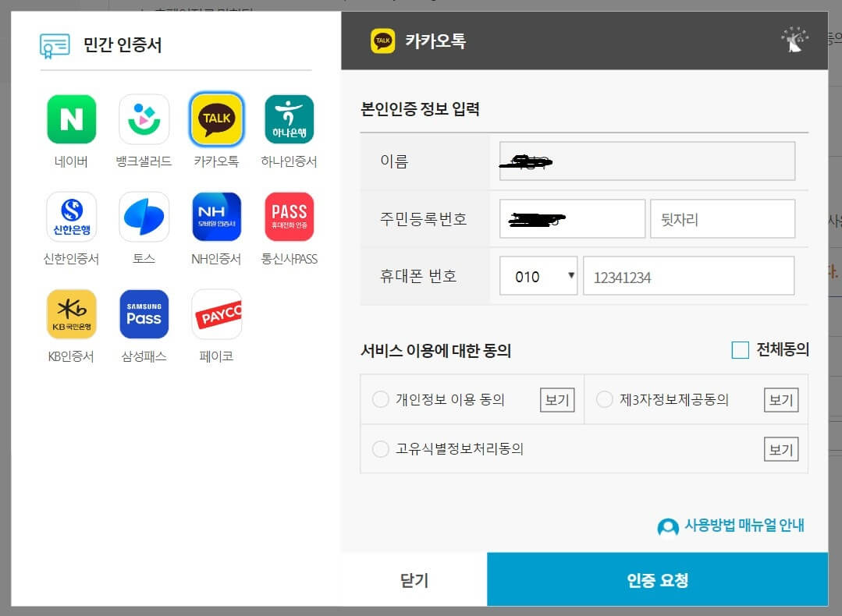The height and width of the screenshot is (616, 842).
Task: Click 보기 next to 고유식별정보처리동의
Action: coord(781,449)
